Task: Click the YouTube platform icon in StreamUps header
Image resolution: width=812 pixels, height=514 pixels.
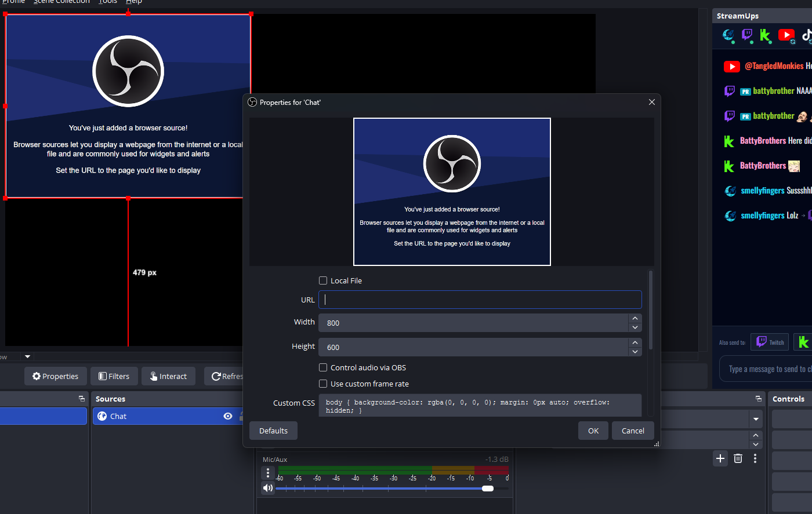Action: pyautogui.click(x=786, y=35)
